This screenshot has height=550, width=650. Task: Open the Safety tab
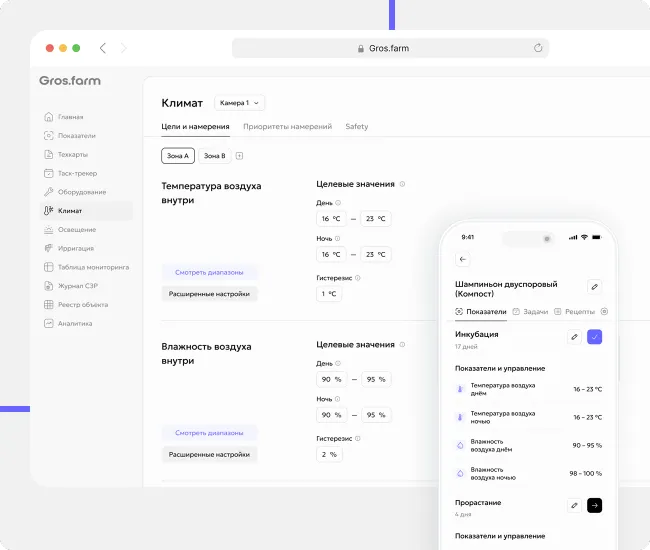click(356, 127)
